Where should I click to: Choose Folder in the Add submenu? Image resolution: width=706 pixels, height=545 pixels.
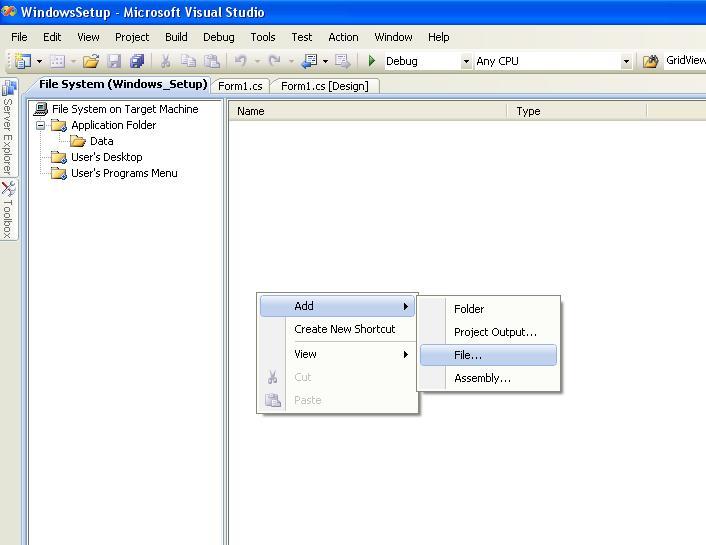pyautogui.click(x=488, y=309)
